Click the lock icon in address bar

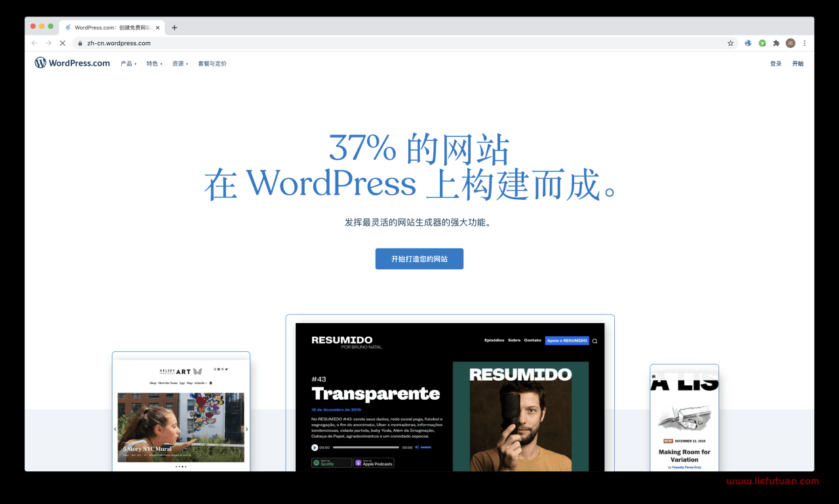[x=81, y=43]
